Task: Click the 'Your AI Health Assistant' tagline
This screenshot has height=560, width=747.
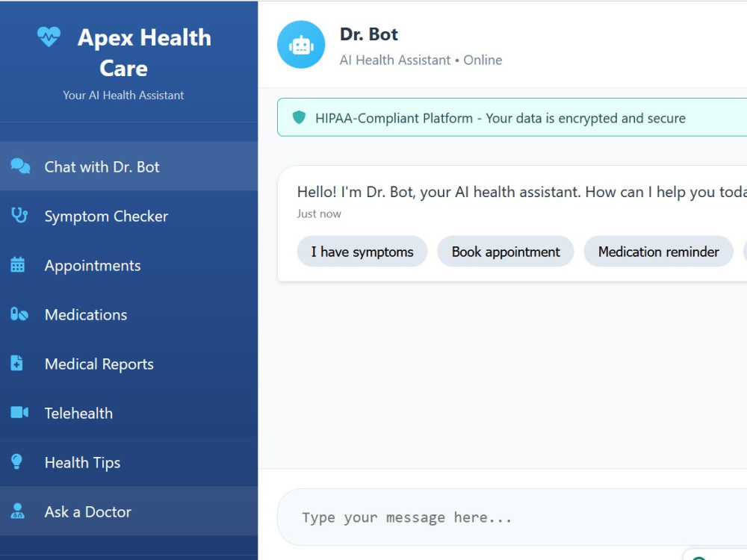Action: (123, 96)
